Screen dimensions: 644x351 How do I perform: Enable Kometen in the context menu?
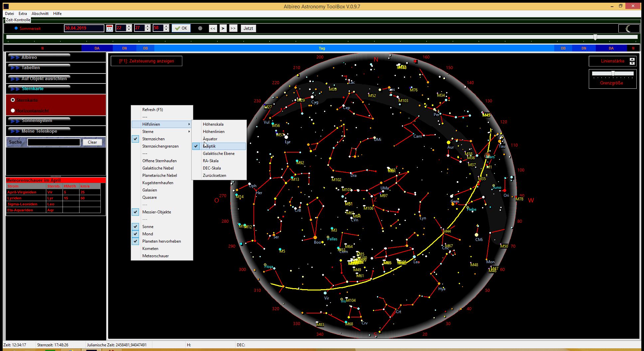click(162, 249)
